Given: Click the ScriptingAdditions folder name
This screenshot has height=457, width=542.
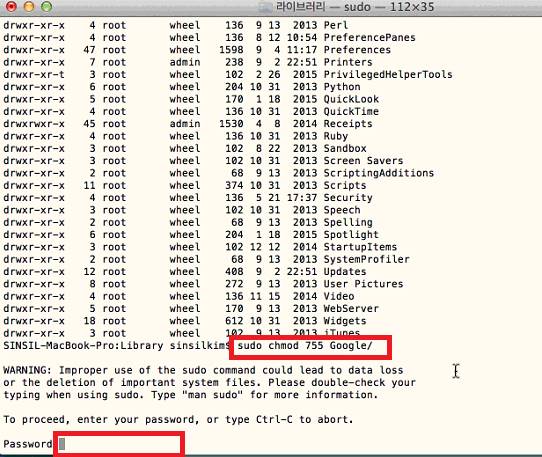Looking at the screenshot, I should pyautogui.click(x=379, y=173).
